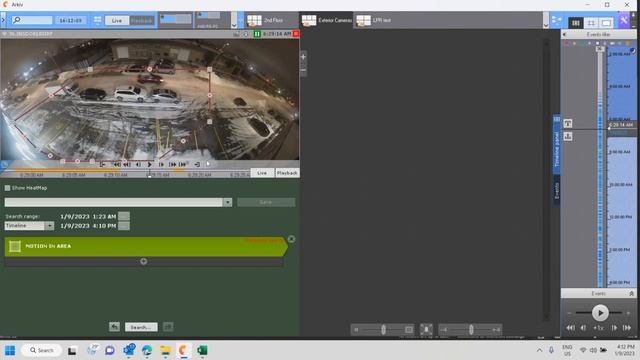640x360 pixels.
Task: Expand the layouts list dropdown arrow
Action: (x=234, y=24)
